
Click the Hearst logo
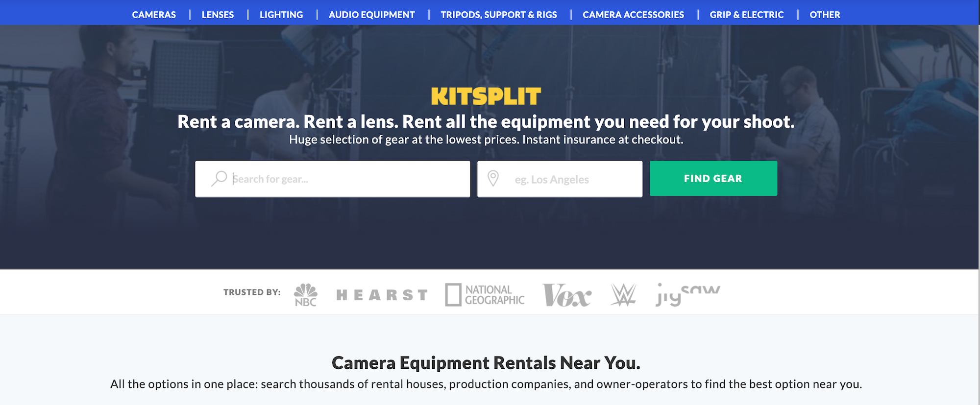pos(382,295)
